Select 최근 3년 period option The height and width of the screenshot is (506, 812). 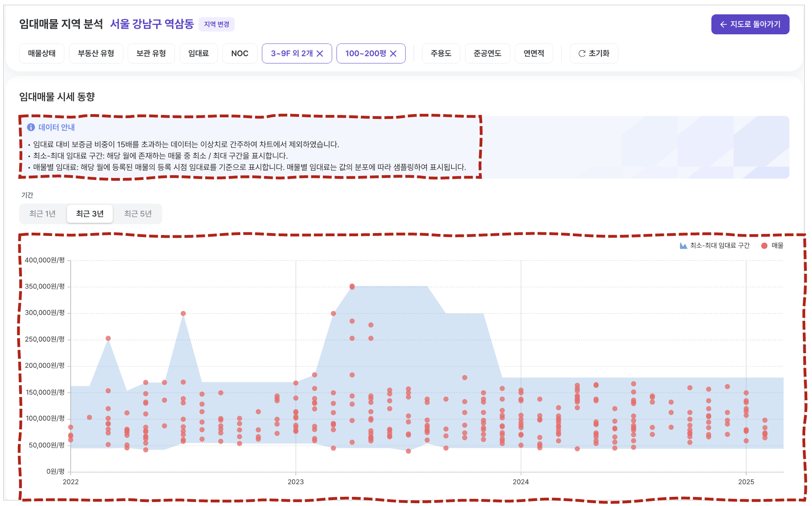click(x=90, y=214)
